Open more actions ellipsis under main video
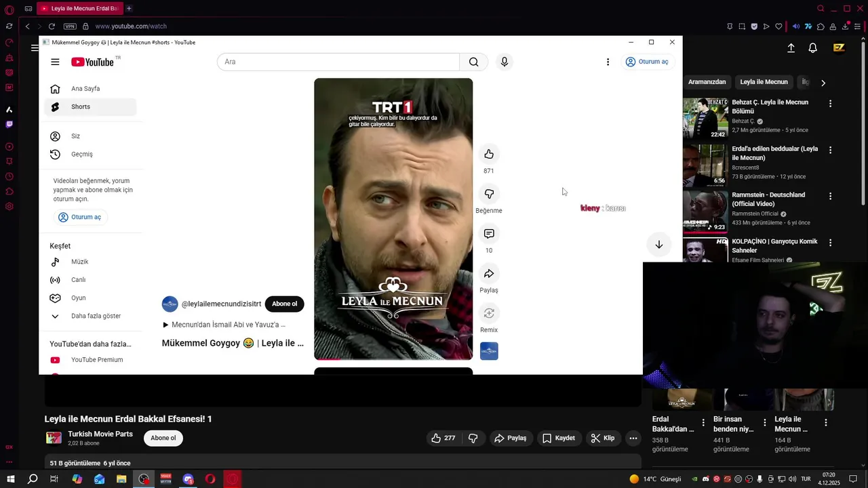The image size is (868, 488). point(633,439)
